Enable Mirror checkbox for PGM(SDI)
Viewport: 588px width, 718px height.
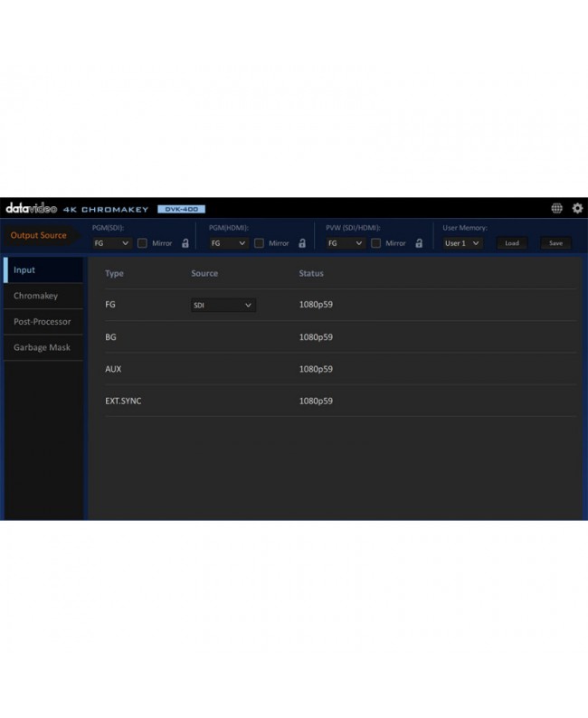pyautogui.click(x=142, y=243)
